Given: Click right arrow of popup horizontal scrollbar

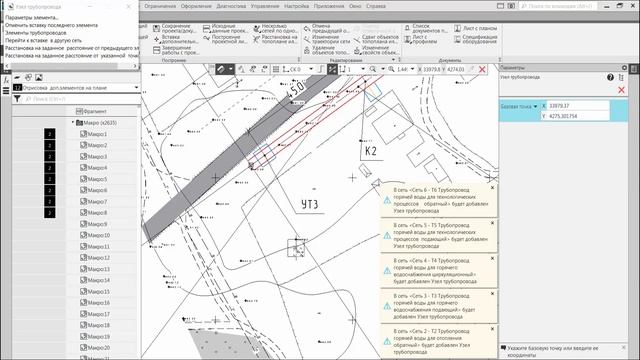Looking at the screenshot, I should tap(135, 66).
